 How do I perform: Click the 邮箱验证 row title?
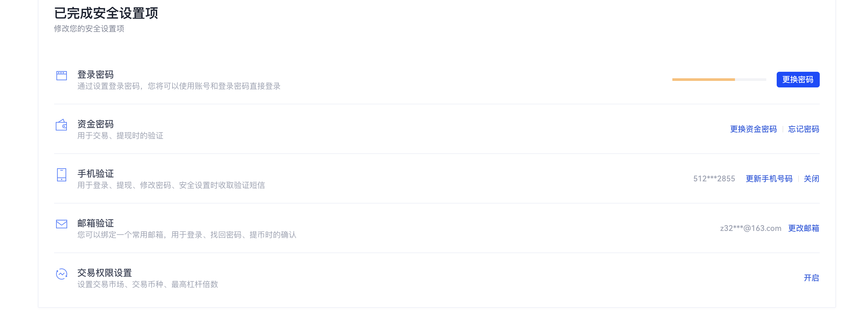pos(95,223)
